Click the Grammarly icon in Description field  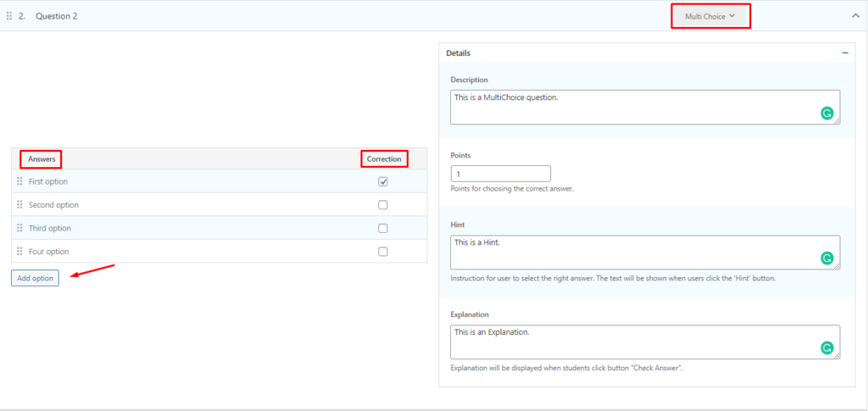point(826,113)
